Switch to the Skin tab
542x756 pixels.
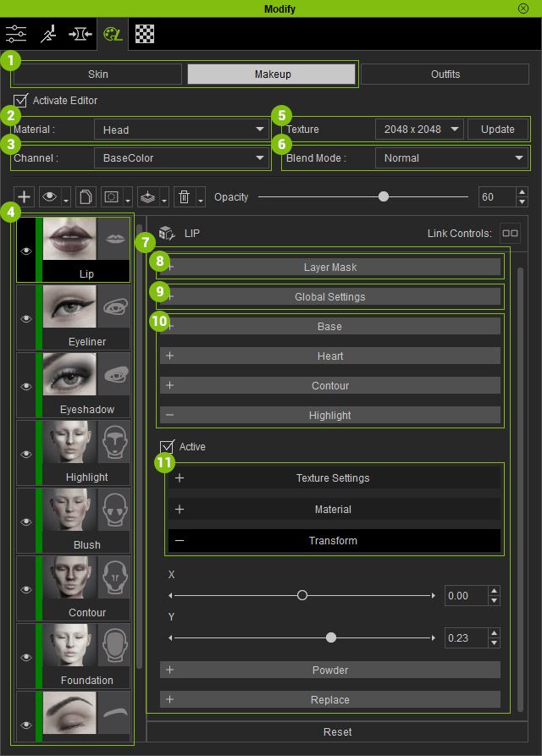tap(98, 74)
